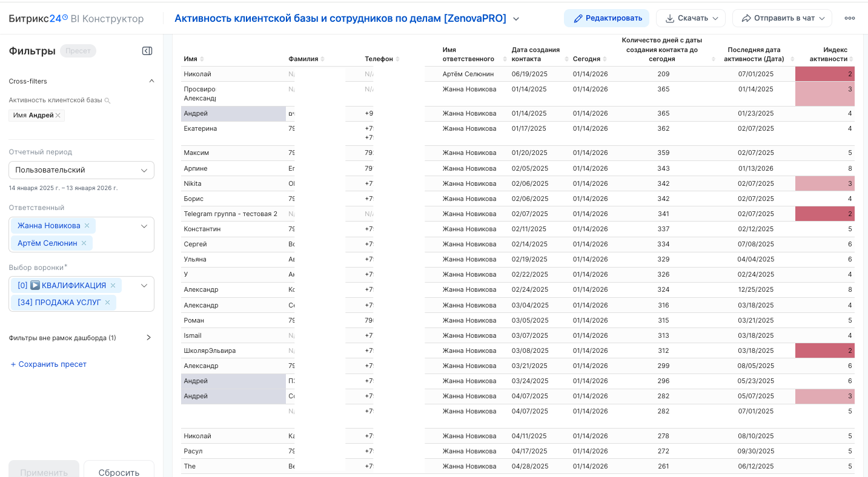The width and height of the screenshot is (868, 477).
Task: Expand Фильтры вне рамок дашборда section
Action: (149, 338)
